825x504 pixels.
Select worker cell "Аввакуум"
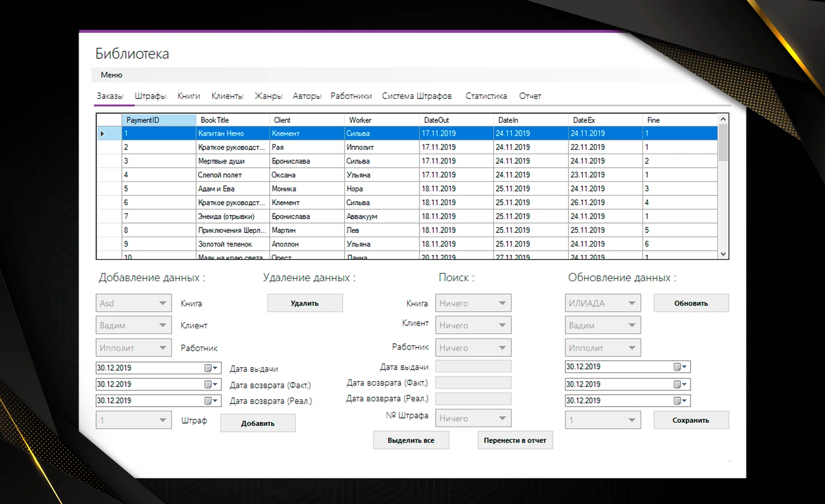click(x=382, y=216)
